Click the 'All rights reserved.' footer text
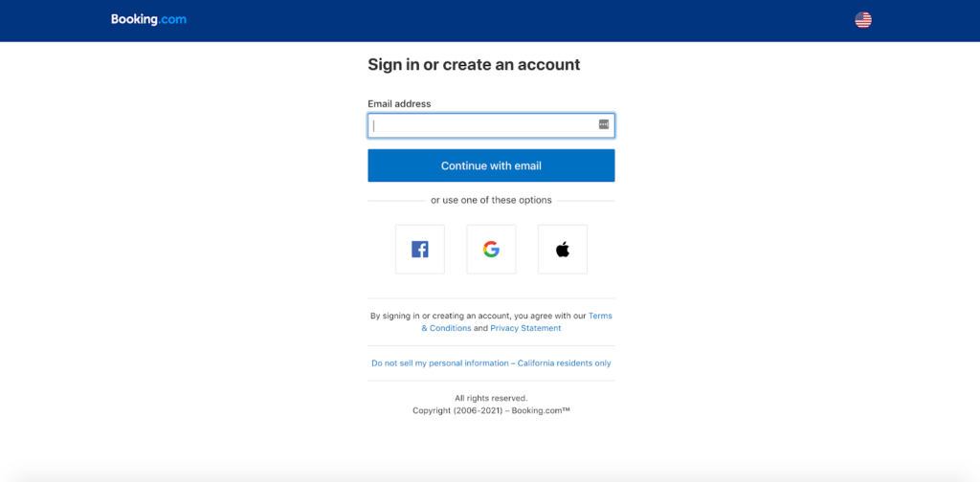980x482 pixels. pos(491,398)
